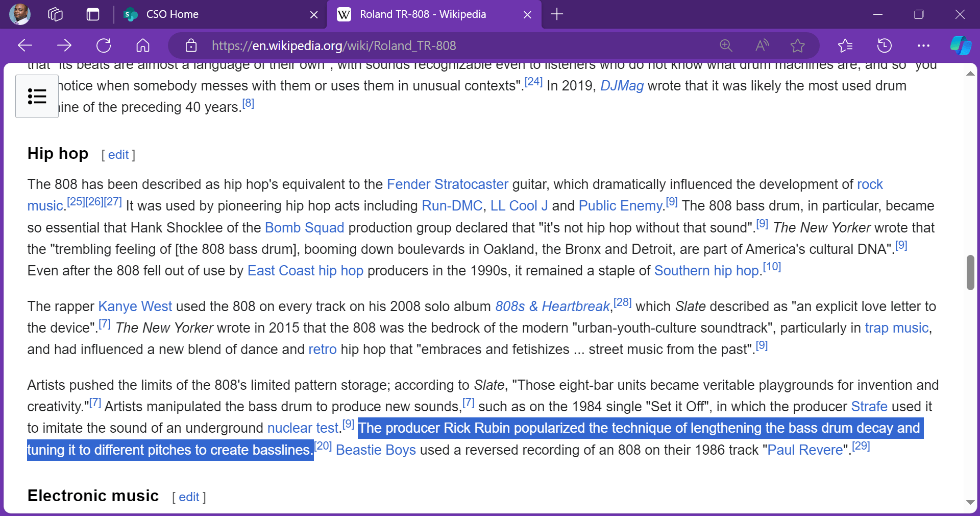Go forward to the next page
The height and width of the screenshot is (516, 980).
(64, 45)
